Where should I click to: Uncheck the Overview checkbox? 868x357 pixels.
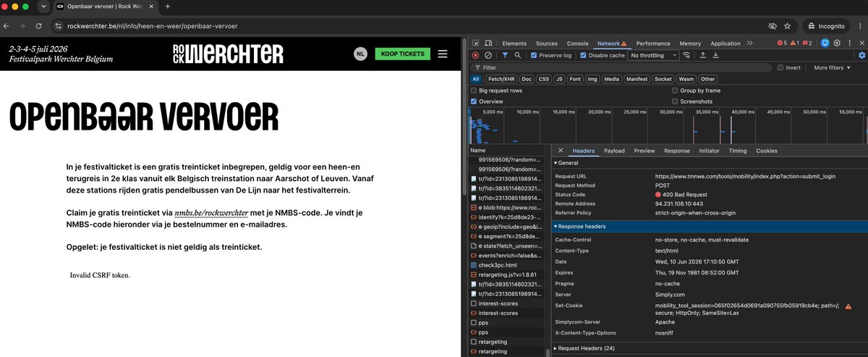tap(475, 101)
